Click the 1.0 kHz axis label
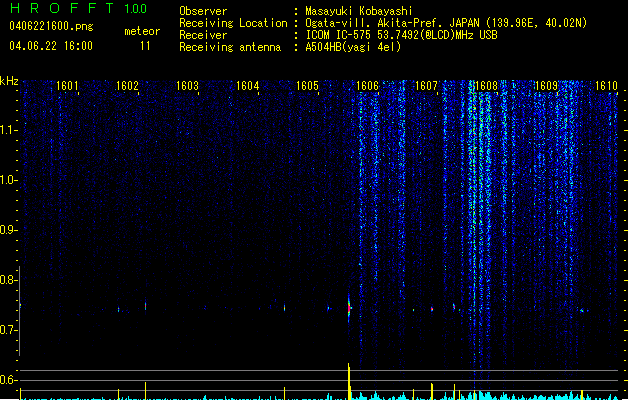This screenshot has height=400, width=629. click(x=9, y=180)
